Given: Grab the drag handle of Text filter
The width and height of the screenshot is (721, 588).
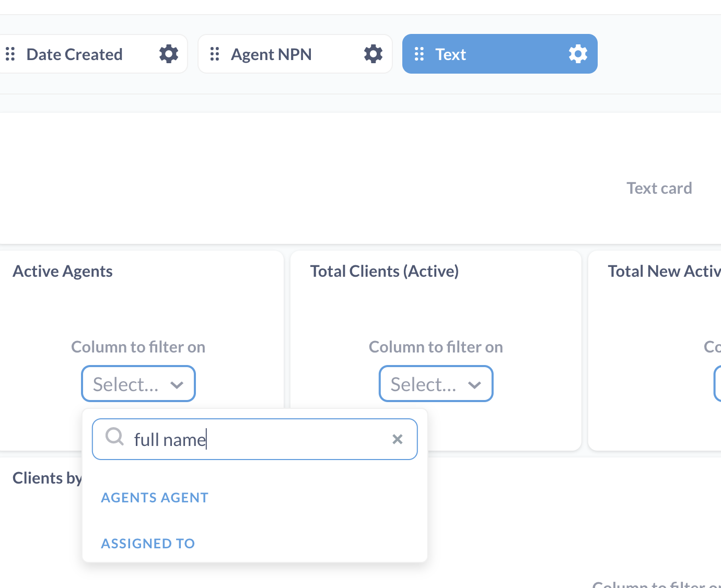Looking at the screenshot, I should click(419, 54).
